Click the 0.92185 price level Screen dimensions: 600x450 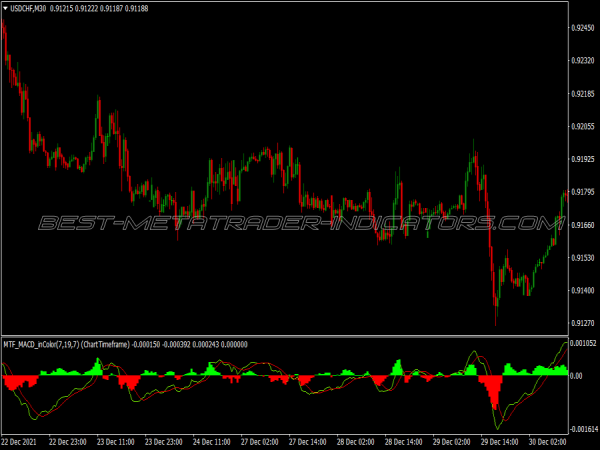[x=583, y=94]
